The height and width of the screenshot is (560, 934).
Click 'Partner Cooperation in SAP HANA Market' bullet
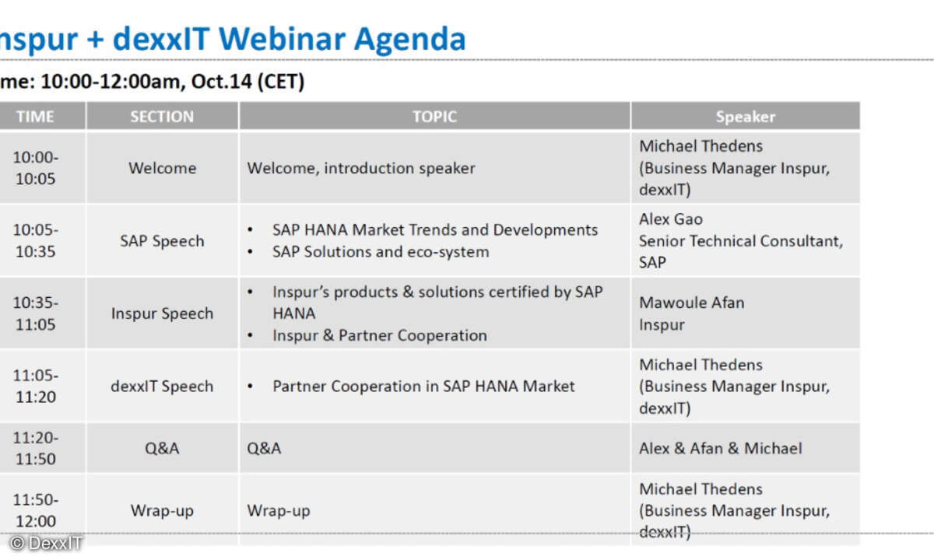pyautogui.click(x=423, y=386)
